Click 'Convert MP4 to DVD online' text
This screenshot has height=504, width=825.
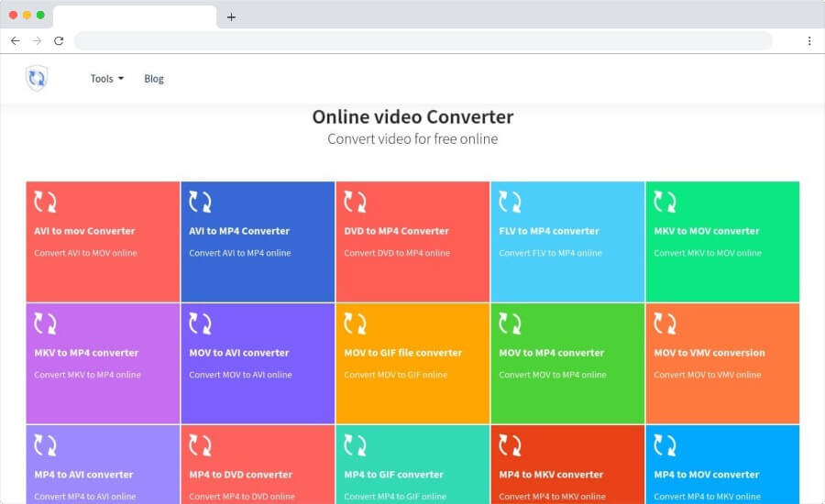[242, 497]
